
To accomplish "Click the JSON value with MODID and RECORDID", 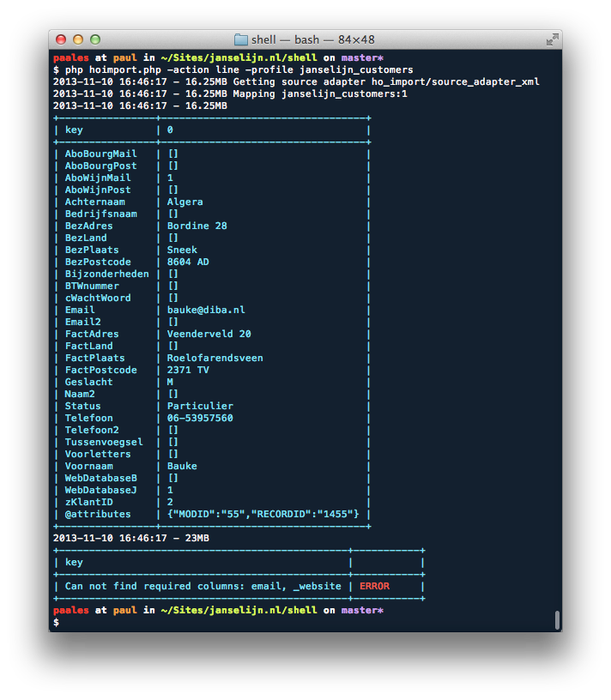I will [x=263, y=515].
